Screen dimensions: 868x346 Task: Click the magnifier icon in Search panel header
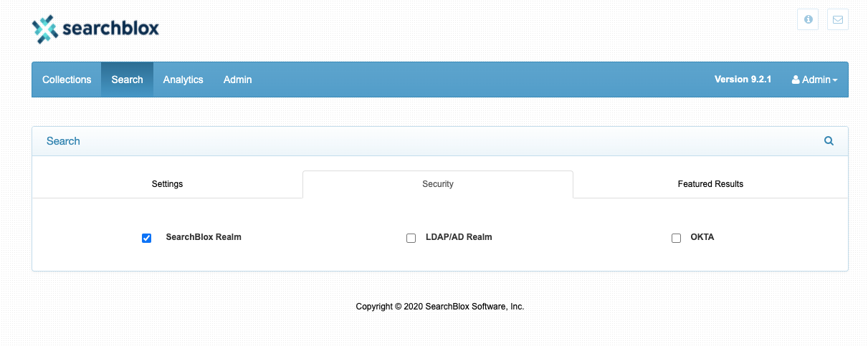click(829, 141)
